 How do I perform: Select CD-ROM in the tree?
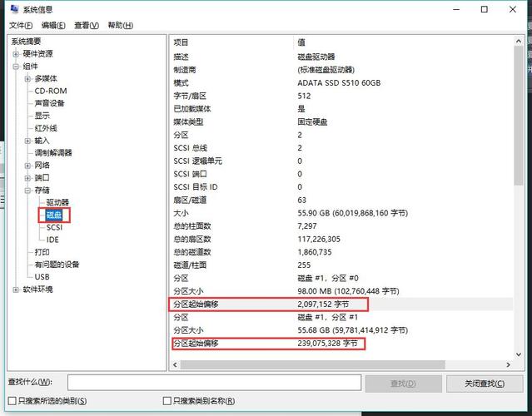coord(51,91)
